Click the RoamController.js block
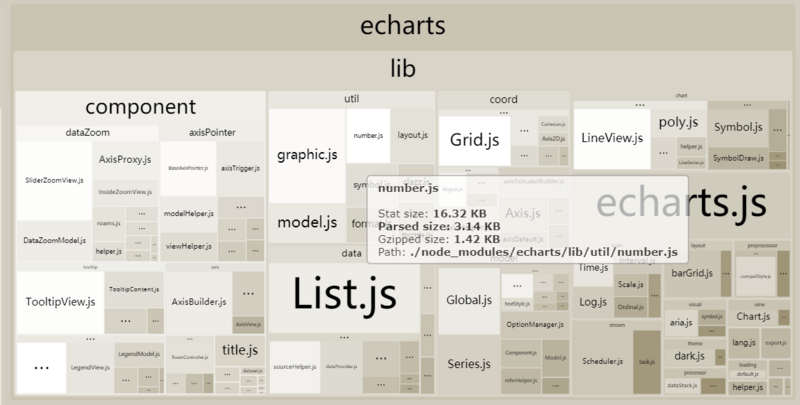This screenshot has width=800, height=405. click(x=190, y=357)
